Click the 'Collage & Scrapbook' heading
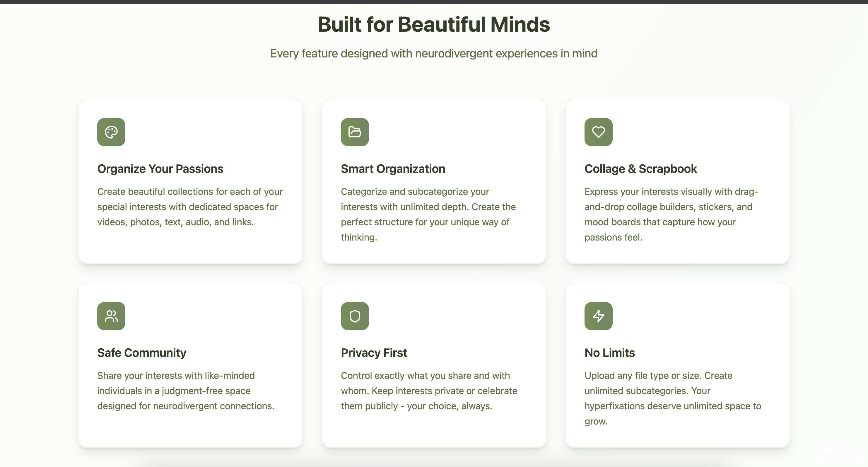The width and height of the screenshot is (868, 467). (x=640, y=168)
